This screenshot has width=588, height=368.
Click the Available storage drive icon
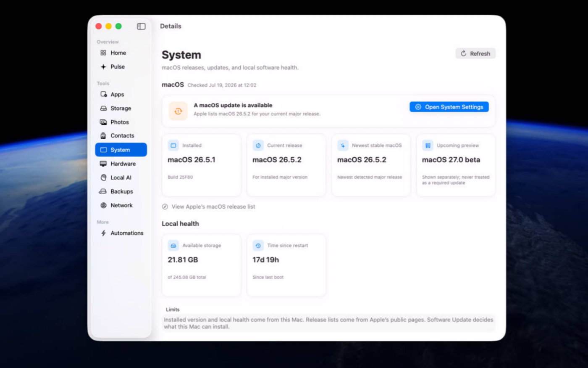(x=173, y=246)
